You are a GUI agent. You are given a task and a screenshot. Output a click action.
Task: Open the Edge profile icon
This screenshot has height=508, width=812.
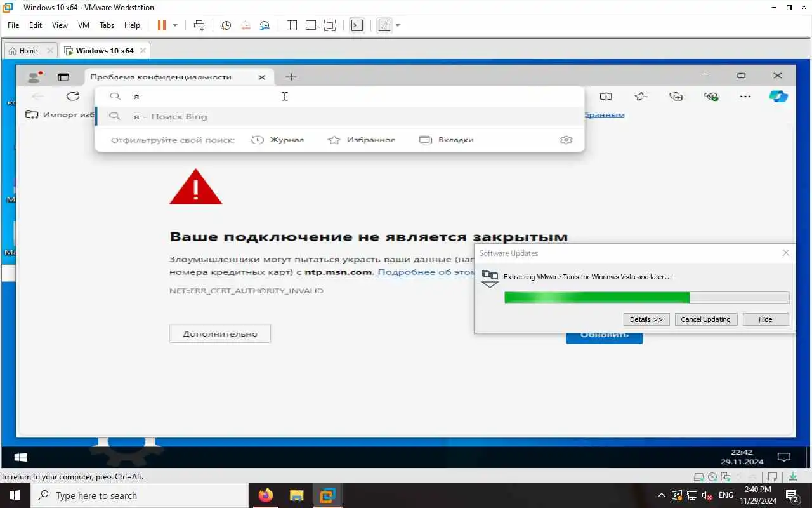pos(35,77)
